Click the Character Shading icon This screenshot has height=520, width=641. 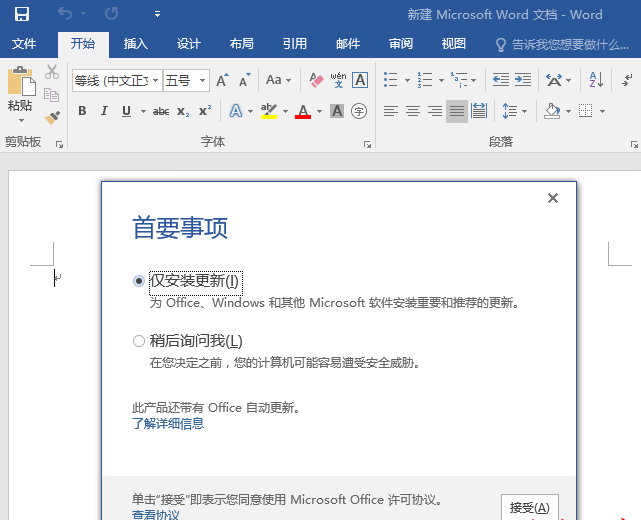[x=337, y=111]
